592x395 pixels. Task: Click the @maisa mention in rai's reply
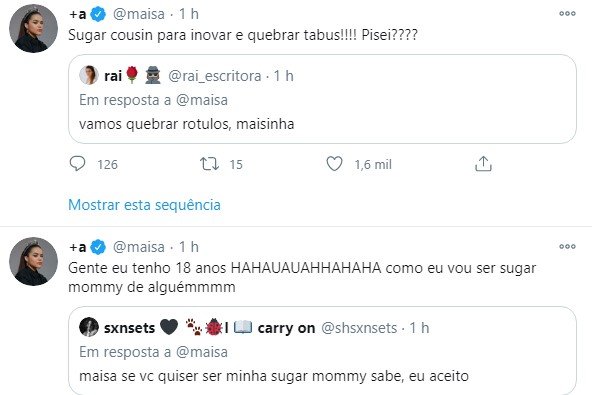(202, 100)
